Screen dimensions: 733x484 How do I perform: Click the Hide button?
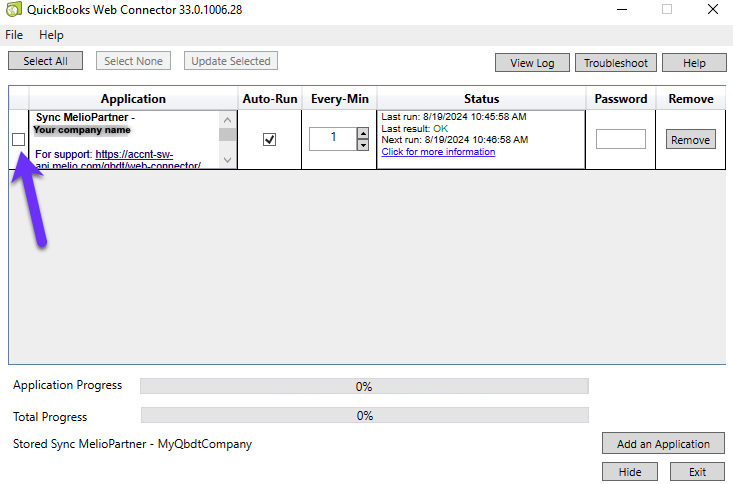tap(630, 472)
